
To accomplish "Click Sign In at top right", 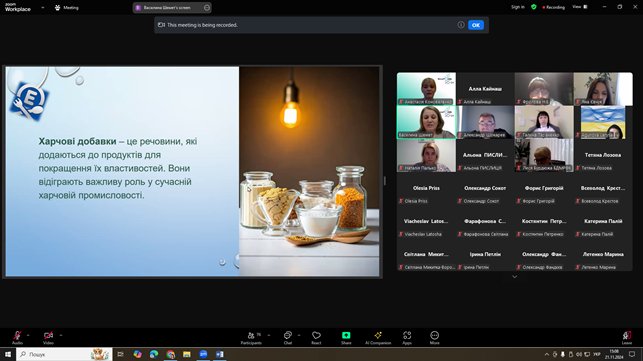I will tap(518, 7).
